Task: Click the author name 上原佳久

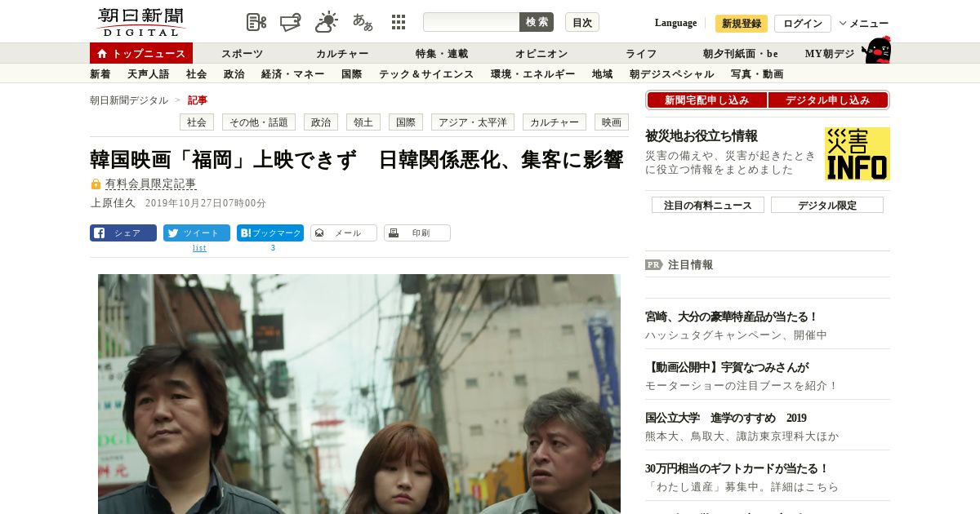Action: pos(113,203)
